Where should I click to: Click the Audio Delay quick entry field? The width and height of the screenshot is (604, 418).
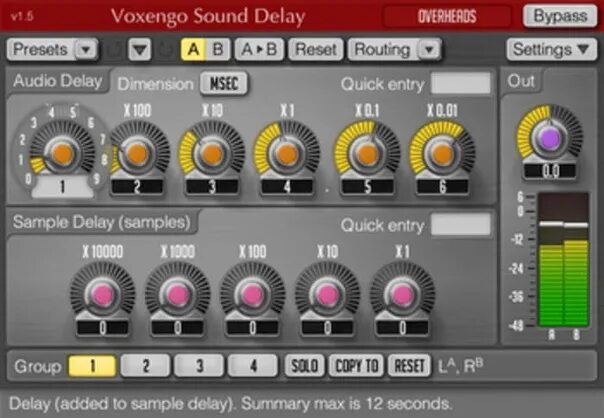[461, 83]
